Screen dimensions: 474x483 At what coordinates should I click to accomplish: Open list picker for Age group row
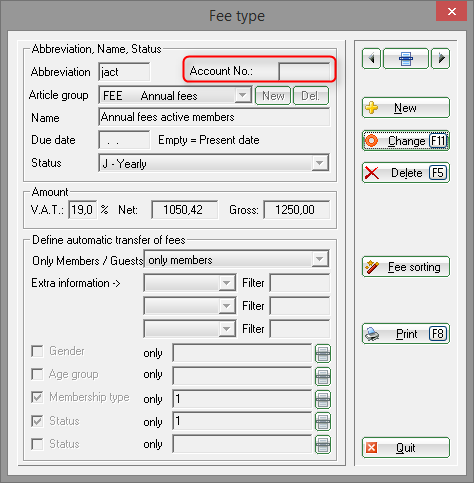[323, 376]
